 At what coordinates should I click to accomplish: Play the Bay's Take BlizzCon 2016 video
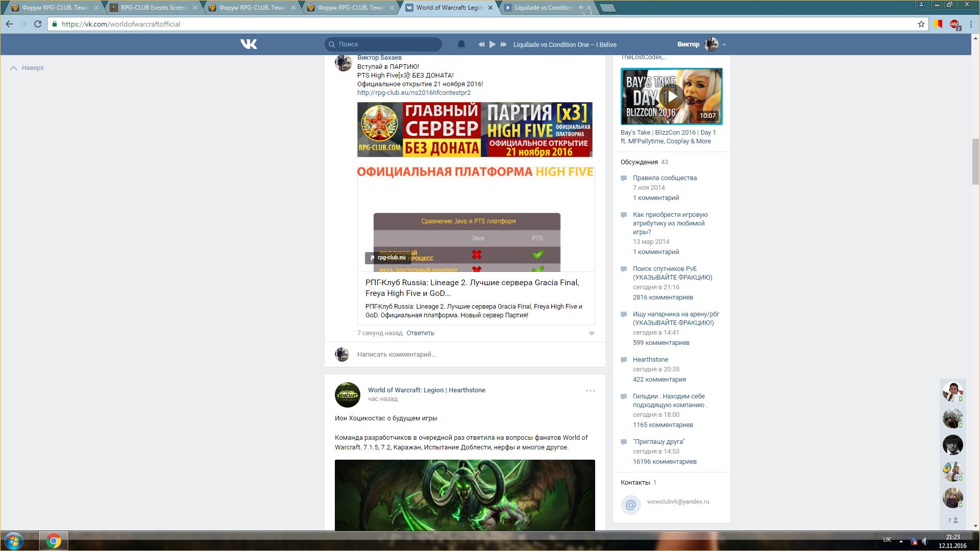point(671,96)
